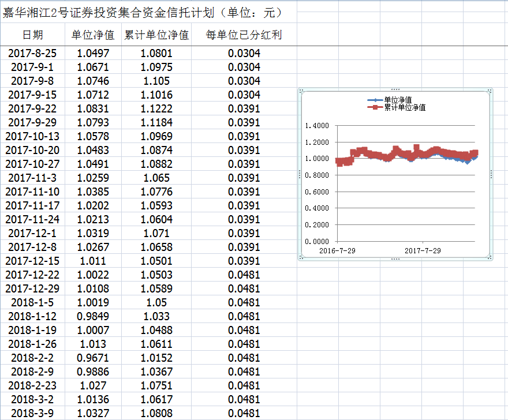Click the 单位净值 legend entry in chart

(x=397, y=100)
